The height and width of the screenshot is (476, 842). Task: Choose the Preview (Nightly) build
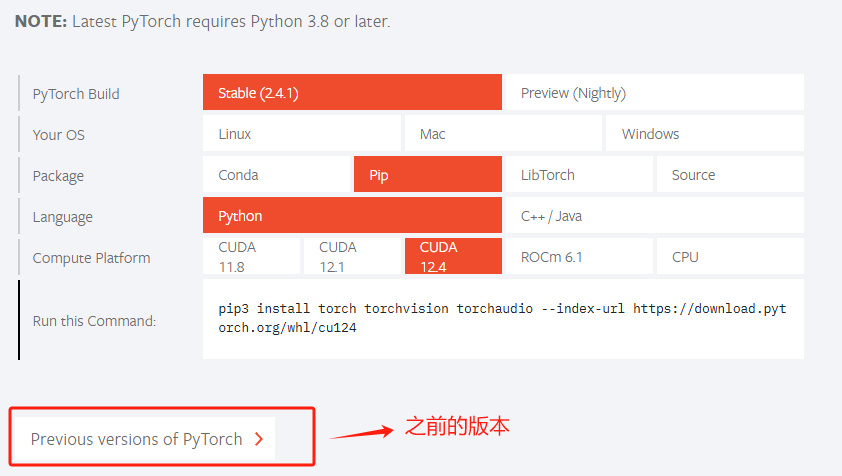pyautogui.click(x=655, y=92)
